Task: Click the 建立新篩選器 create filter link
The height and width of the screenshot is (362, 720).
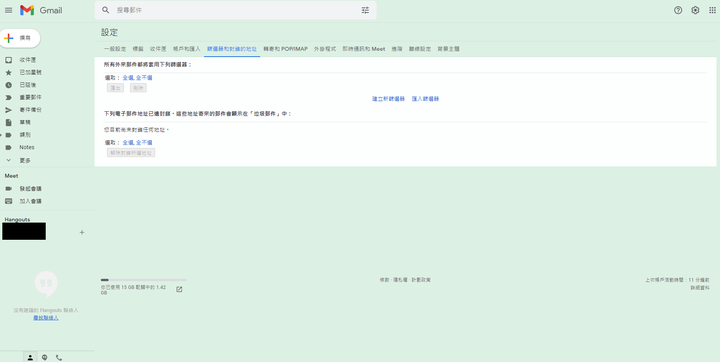Action: [388, 99]
